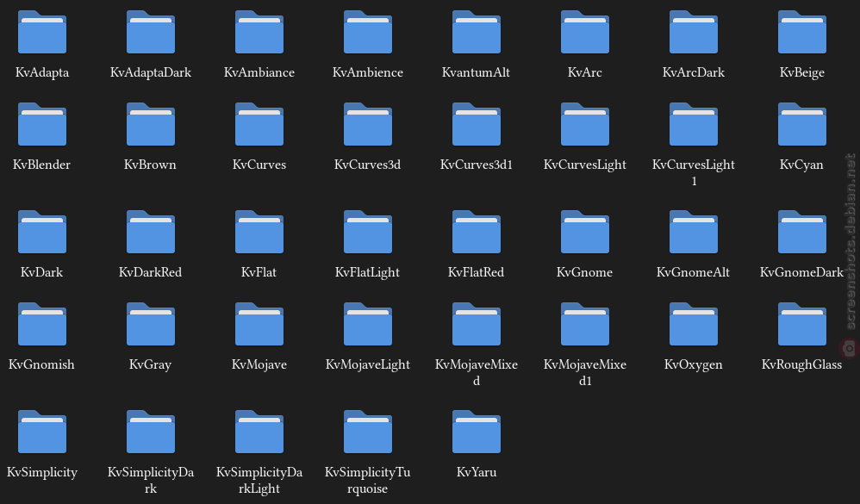Open the KvantumAlt folder icon
The width and height of the screenshot is (860, 504).
coord(477,33)
